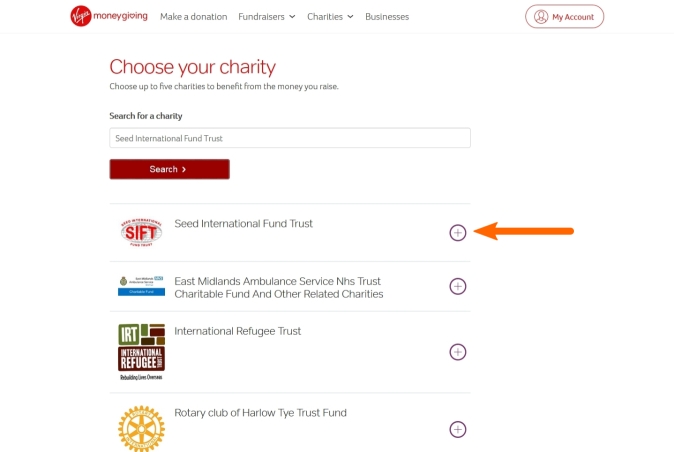Open Make a donation page
Screen dimensions: 674x452
[193, 17]
